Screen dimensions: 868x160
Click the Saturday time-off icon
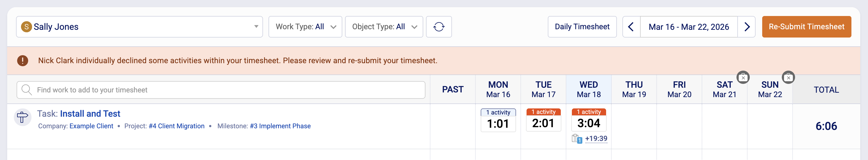[743, 78]
